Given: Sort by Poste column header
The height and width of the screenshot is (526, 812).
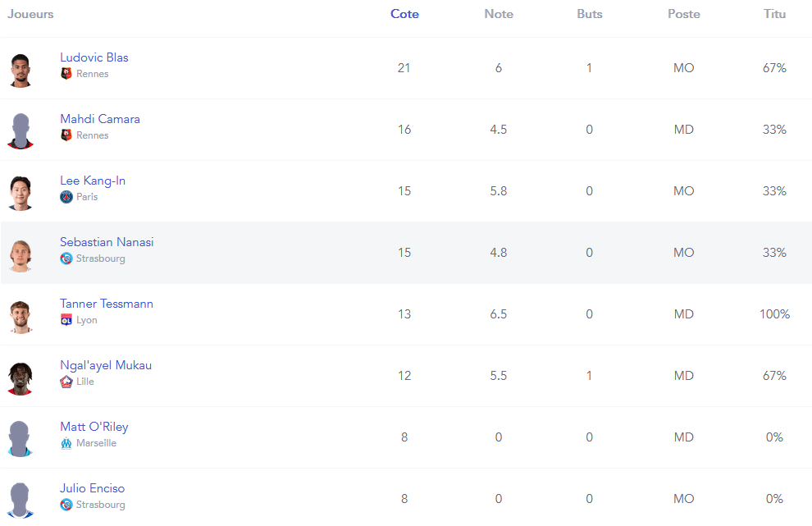Looking at the screenshot, I should tap(683, 14).
